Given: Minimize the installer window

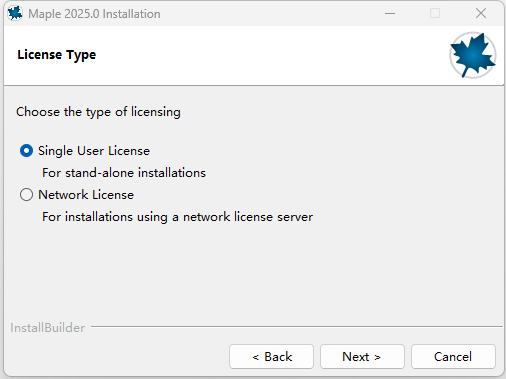Looking at the screenshot, I should click(390, 14).
